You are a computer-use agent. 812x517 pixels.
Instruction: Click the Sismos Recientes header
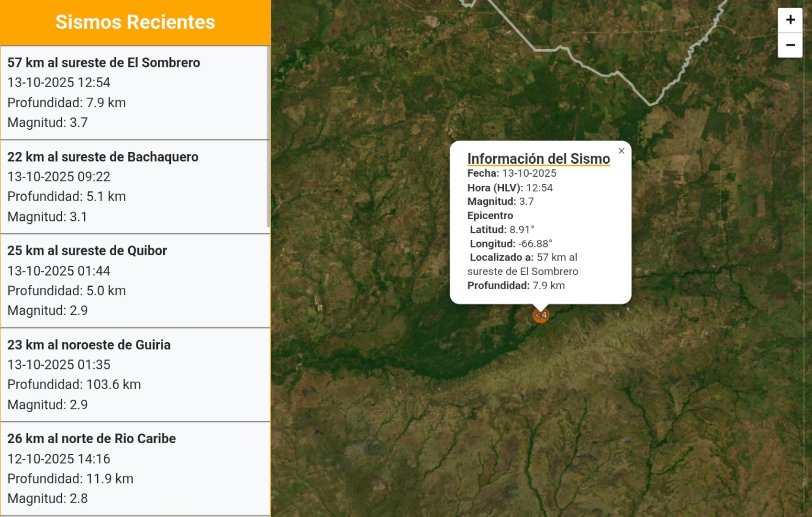click(x=135, y=22)
